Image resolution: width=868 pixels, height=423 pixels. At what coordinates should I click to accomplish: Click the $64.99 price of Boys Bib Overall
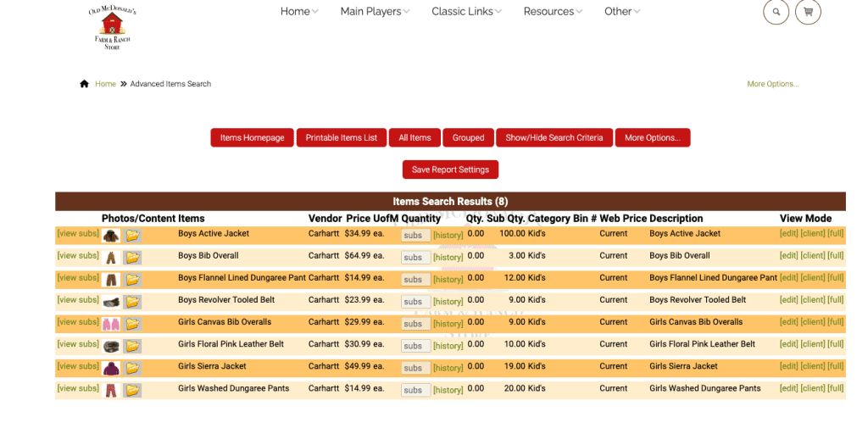click(x=358, y=256)
